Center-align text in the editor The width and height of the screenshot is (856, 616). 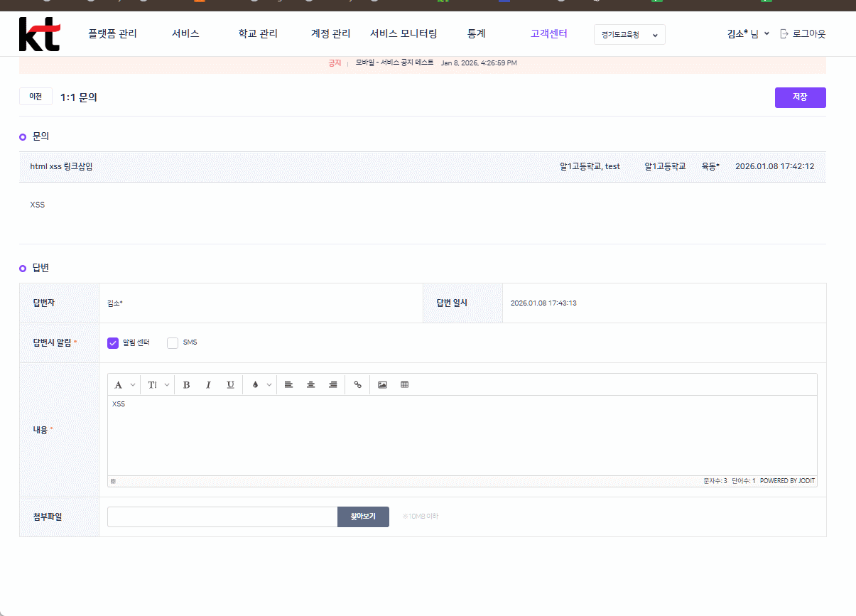coord(310,384)
